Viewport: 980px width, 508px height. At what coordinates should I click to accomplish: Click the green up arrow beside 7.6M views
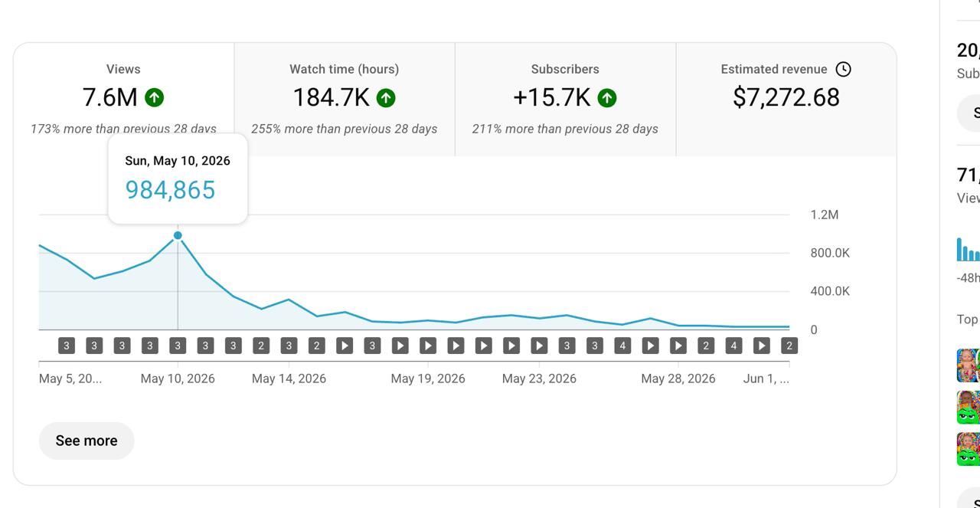point(155,98)
